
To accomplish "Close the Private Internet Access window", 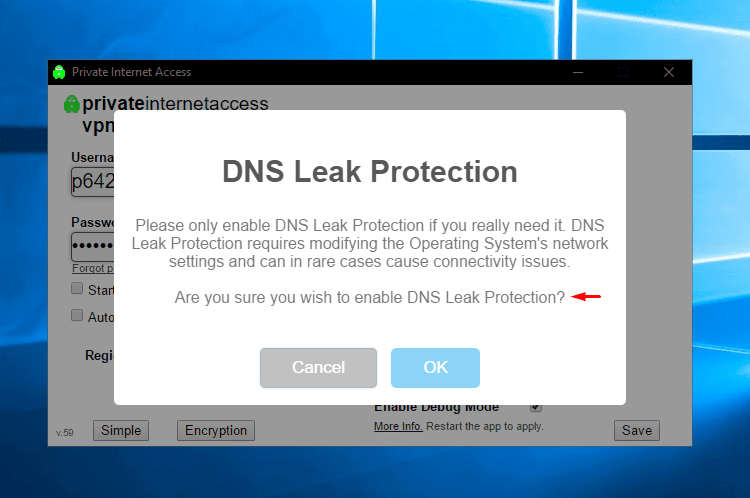I will pos(669,72).
